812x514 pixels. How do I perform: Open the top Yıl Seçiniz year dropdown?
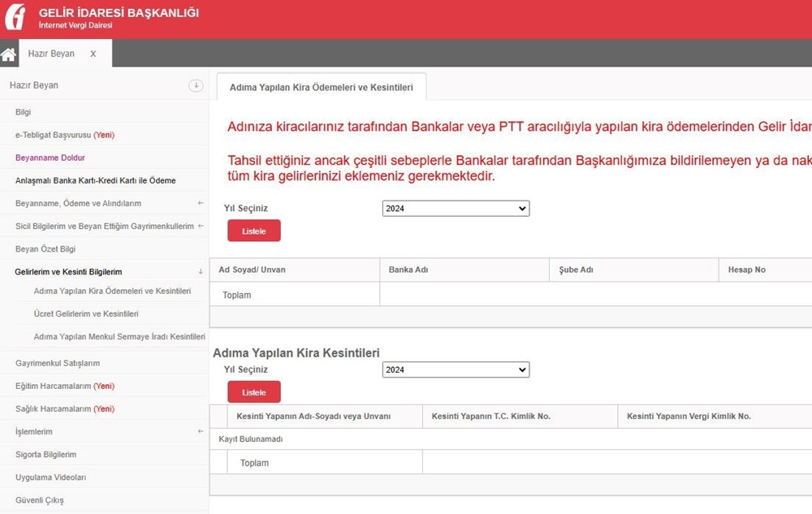[456, 208]
